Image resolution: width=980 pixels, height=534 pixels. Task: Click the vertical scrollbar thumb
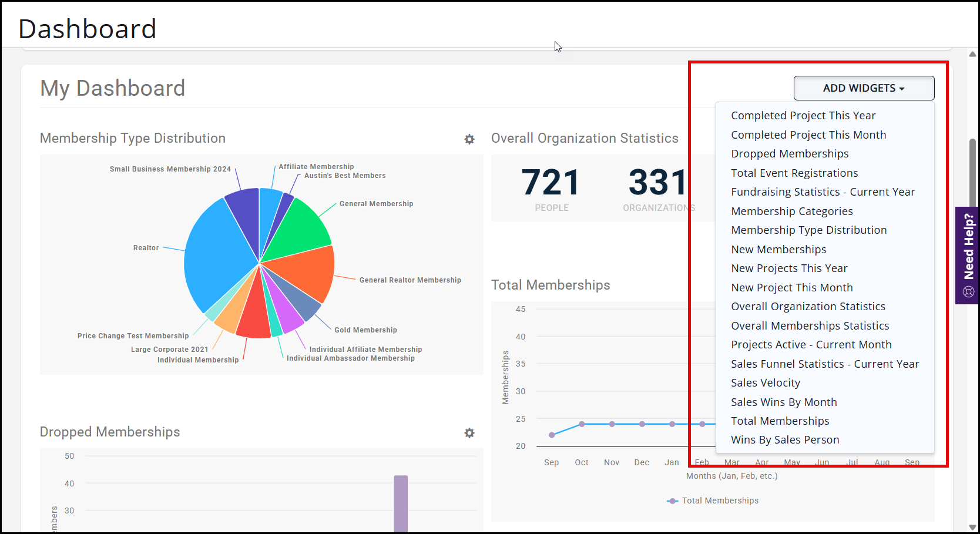(972, 176)
